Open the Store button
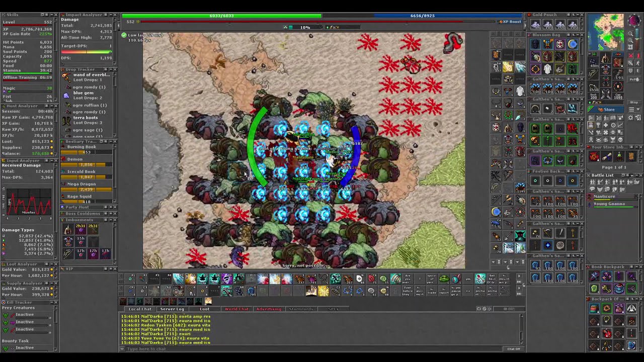Screen dimensions: 644x362 pos(606,109)
